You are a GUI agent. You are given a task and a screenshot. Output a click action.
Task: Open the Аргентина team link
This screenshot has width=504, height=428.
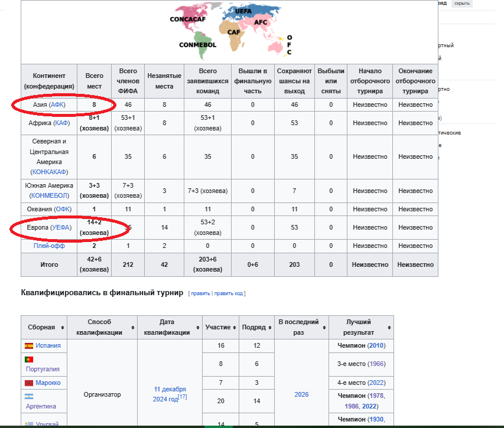click(41, 407)
